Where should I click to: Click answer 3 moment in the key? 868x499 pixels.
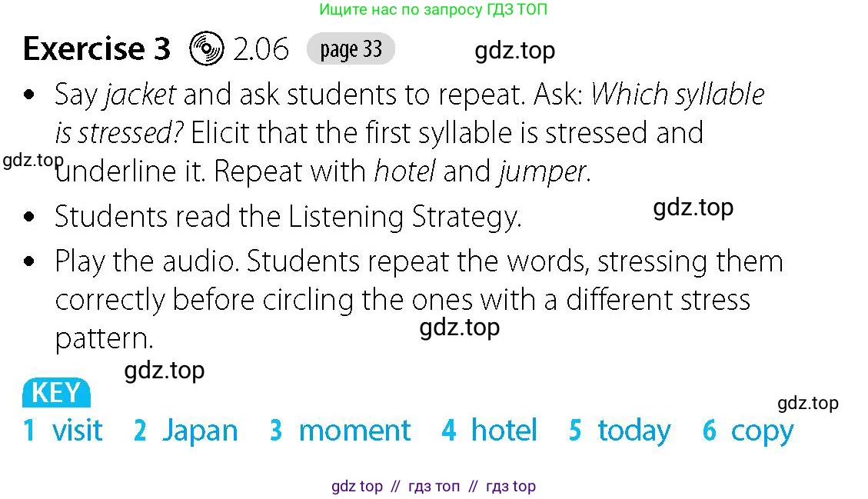[340, 431]
